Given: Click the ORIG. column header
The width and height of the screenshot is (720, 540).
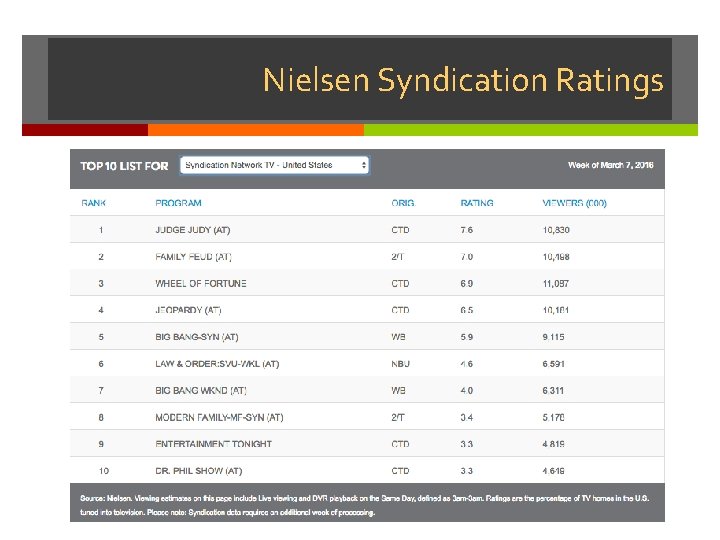Looking at the screenshot, I should point(403,203).
